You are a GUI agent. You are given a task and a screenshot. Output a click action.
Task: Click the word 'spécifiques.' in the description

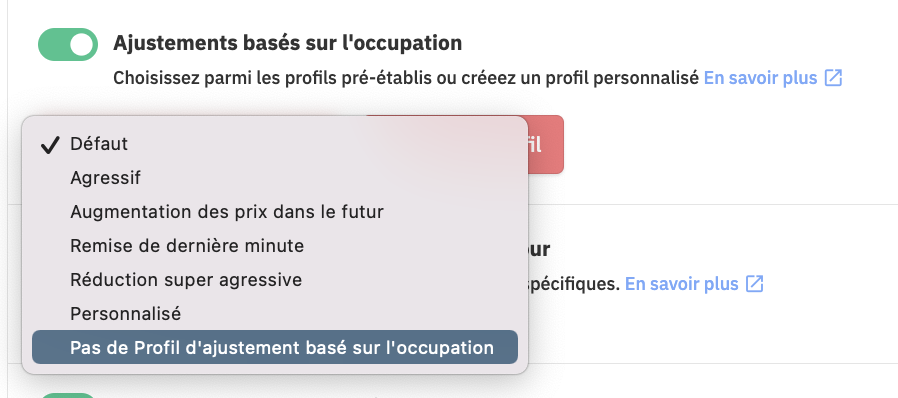[573, 284]
